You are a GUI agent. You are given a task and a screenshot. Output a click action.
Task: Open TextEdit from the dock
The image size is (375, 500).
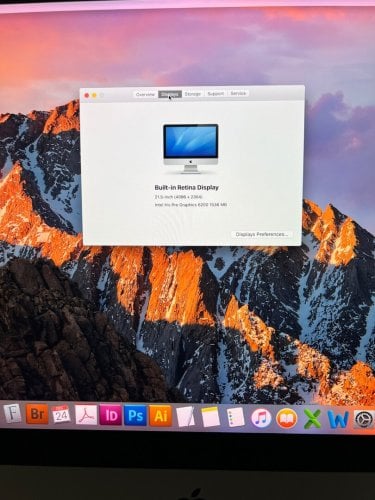click(x=185, y=417)
